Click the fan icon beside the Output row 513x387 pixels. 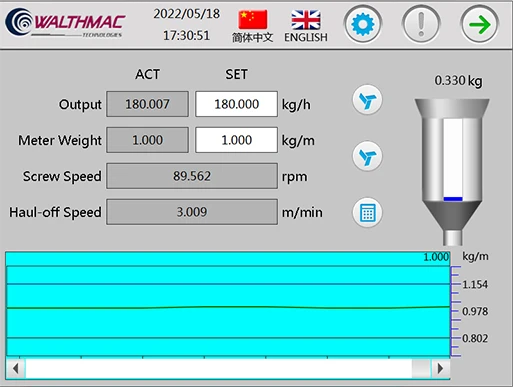[367, 100]
